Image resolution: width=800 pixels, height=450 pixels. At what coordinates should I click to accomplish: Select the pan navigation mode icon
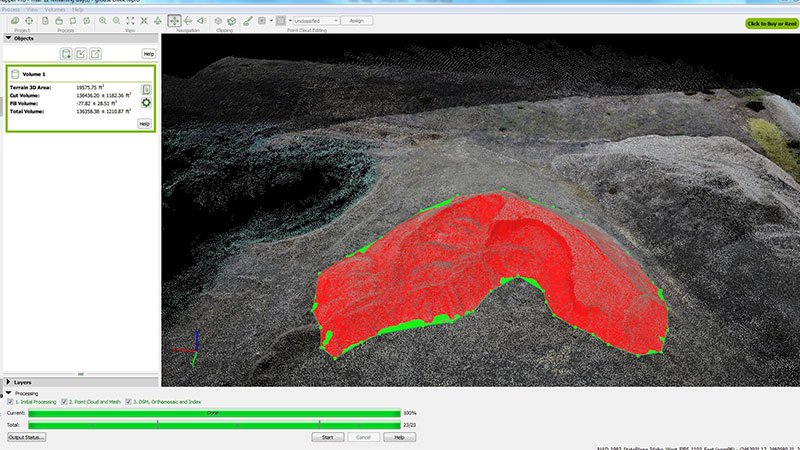pyautogui.click(x=175, y=20)
